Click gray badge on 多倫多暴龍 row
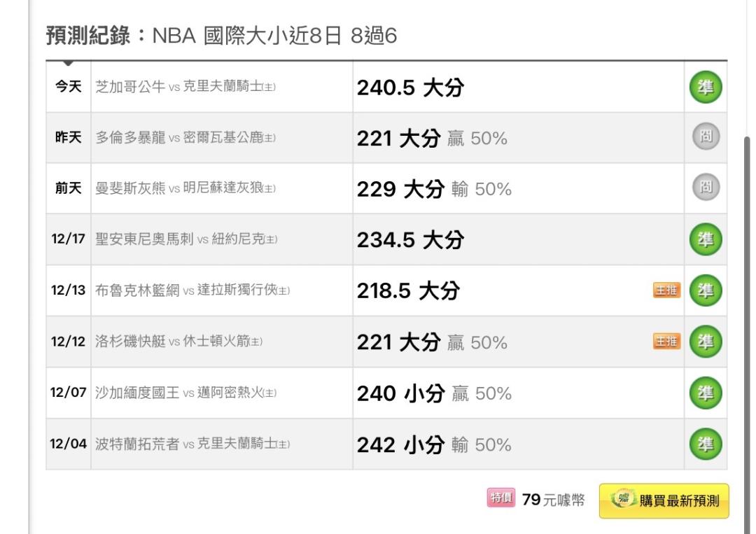 point(706,137)
